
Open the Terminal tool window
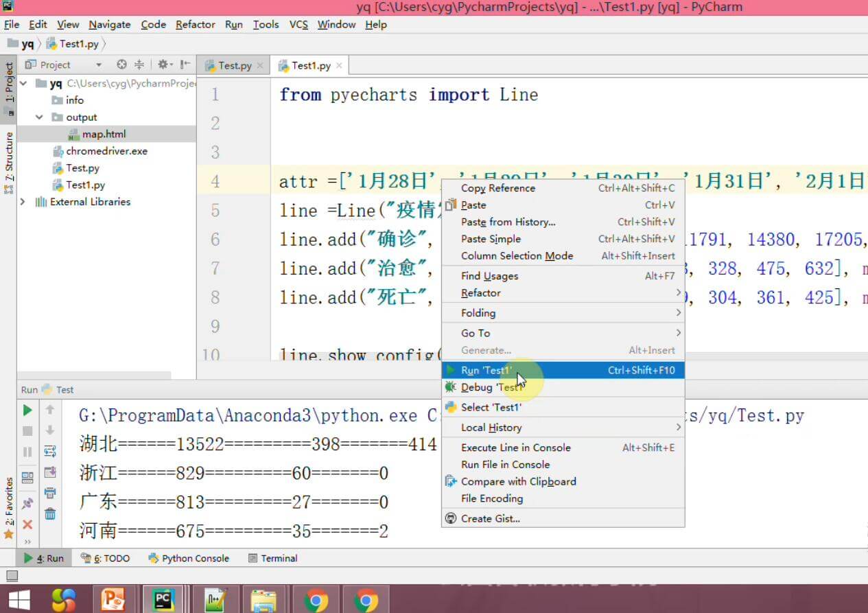[x=273, y=558]
